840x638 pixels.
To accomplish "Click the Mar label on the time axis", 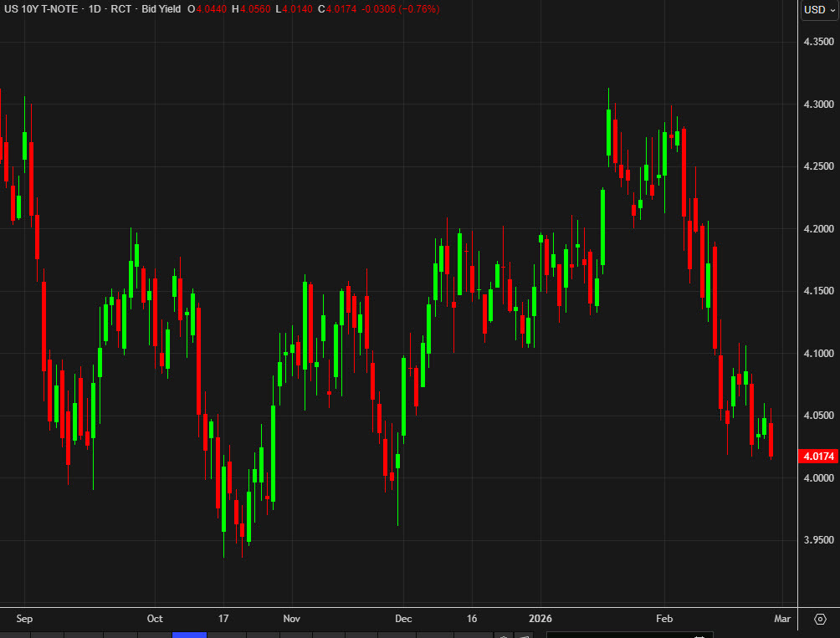I will point(781,619).
